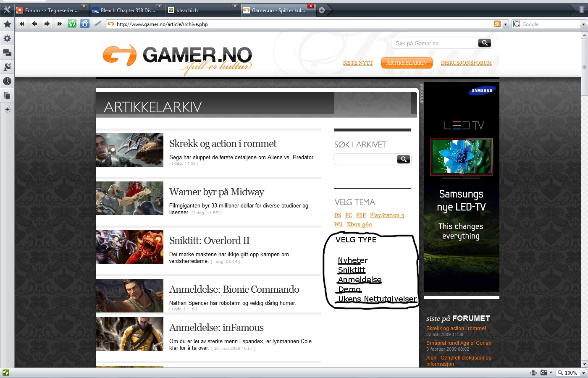Click the plus button to add a panel
Viewport: 588px width, 378px height.
pyautogui.click(x=7, y=110)
